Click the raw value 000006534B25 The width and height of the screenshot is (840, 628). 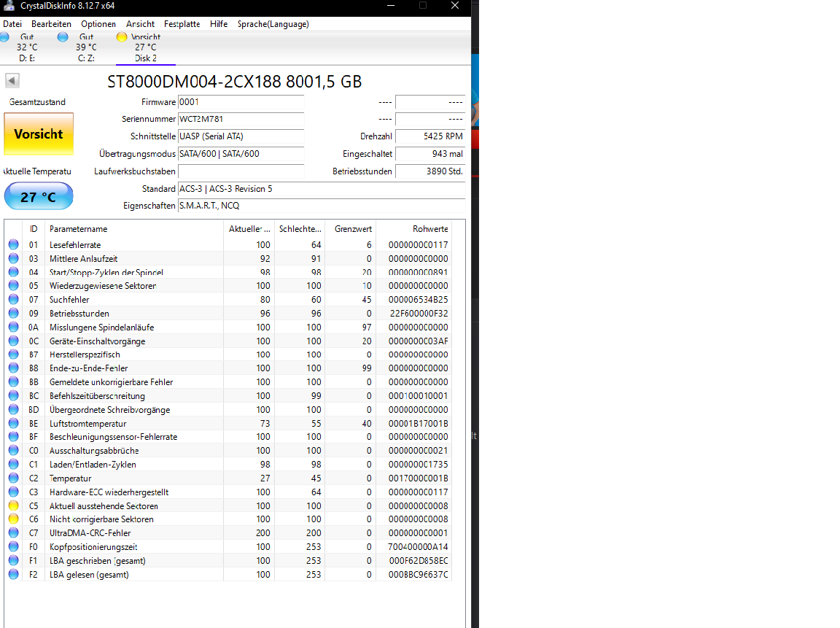click(x=419, y=300)
